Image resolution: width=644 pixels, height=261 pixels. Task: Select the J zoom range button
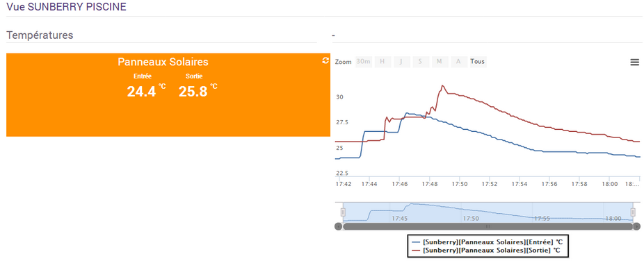point(401,62)
